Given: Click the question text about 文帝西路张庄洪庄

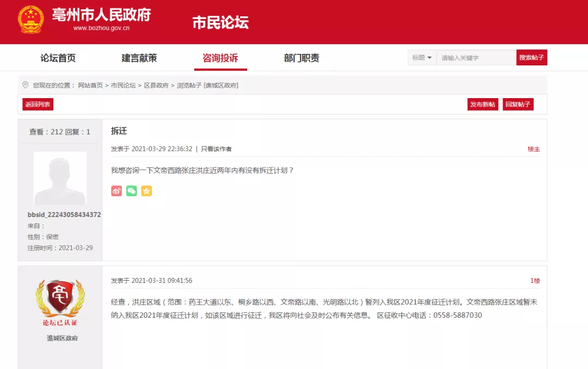Looking at the screenshot, I should click(202, 171).
